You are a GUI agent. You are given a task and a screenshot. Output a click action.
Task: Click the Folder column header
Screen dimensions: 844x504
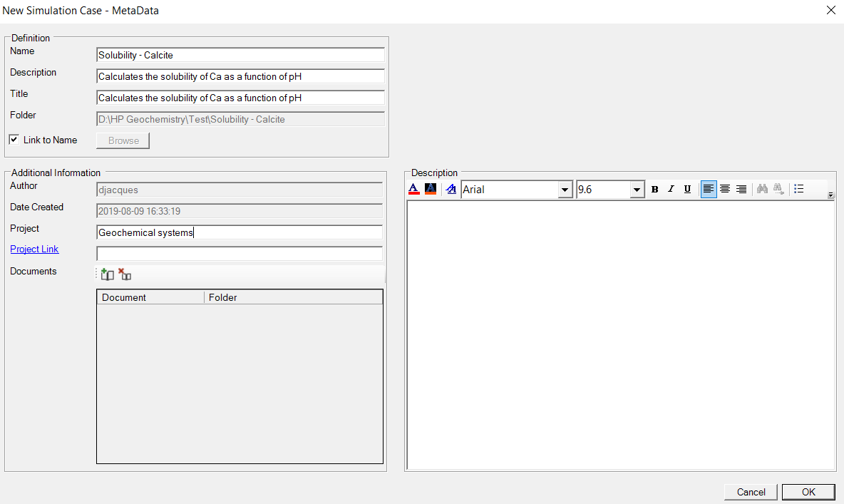[x=293, y=297]
